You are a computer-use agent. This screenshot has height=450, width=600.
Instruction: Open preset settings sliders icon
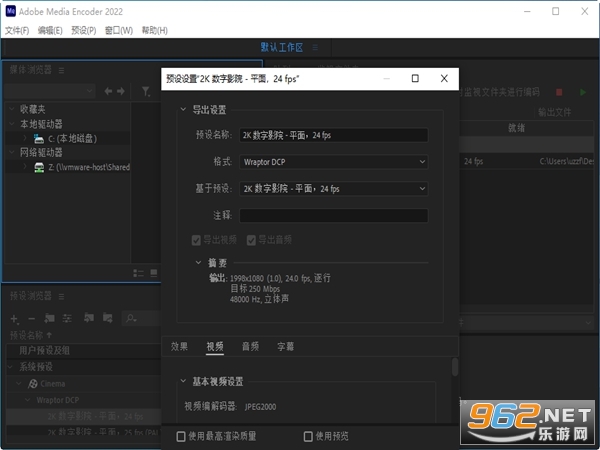coord(67,318)
